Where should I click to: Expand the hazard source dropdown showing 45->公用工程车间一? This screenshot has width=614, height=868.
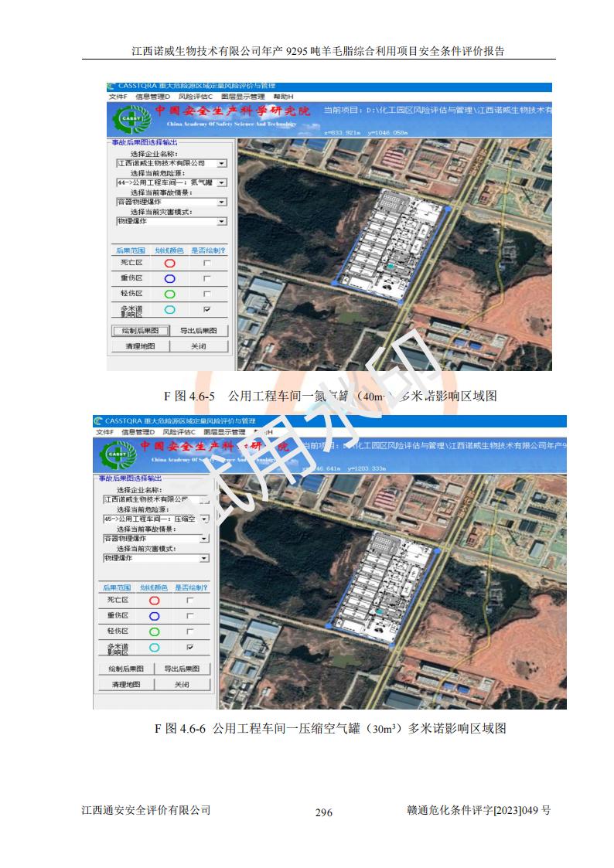tap(204, 519)
